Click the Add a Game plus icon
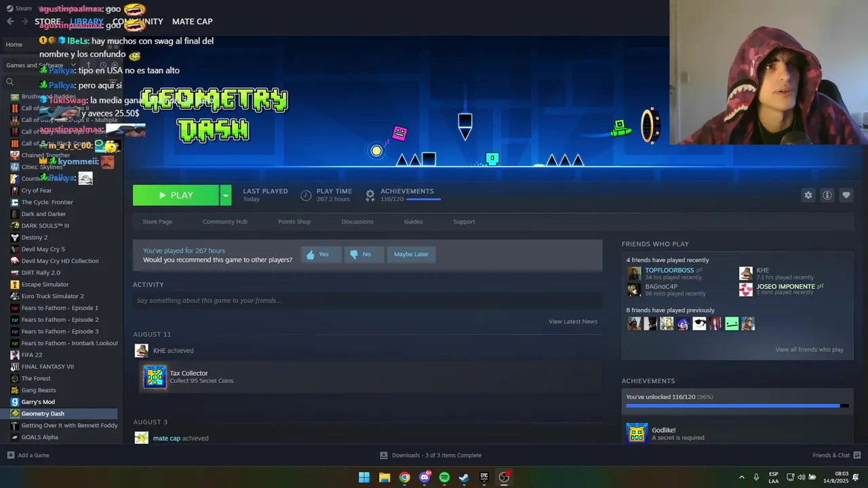This screenshot has width=868, height=488. (10, 455)
